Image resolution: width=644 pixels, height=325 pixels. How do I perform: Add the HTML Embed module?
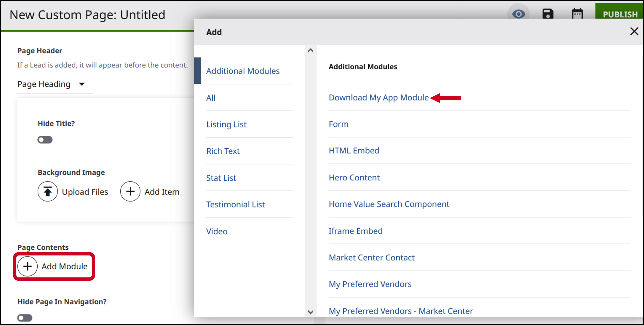(x=354, y=151)
